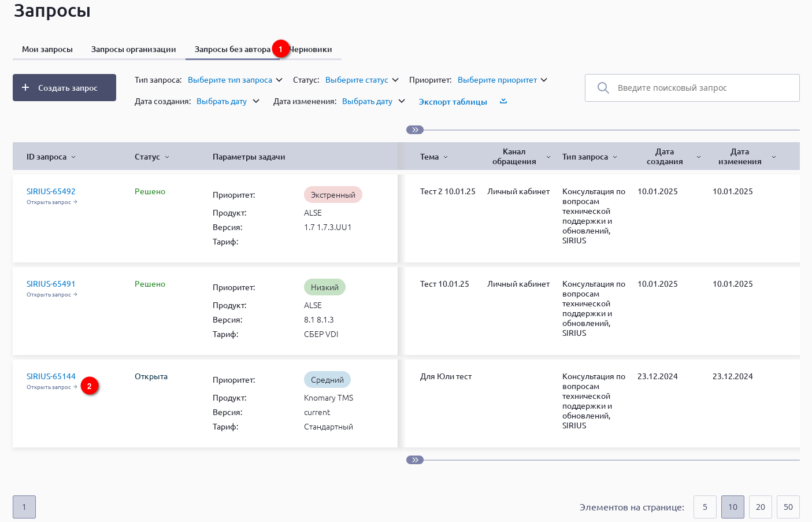This screenshot has width=812, height=522.
Task: Click Открыть запрос under SIRIUS-65144
Action: [51, 387]
